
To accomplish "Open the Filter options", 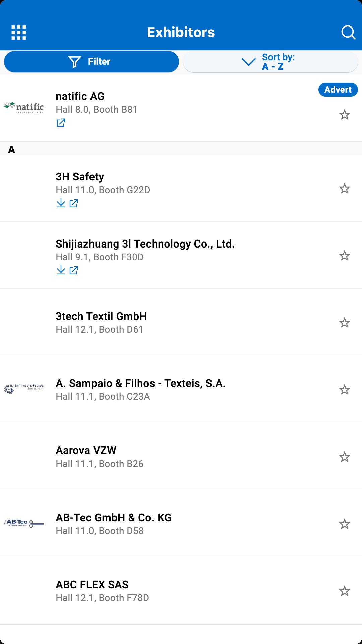I will (92, 62).
